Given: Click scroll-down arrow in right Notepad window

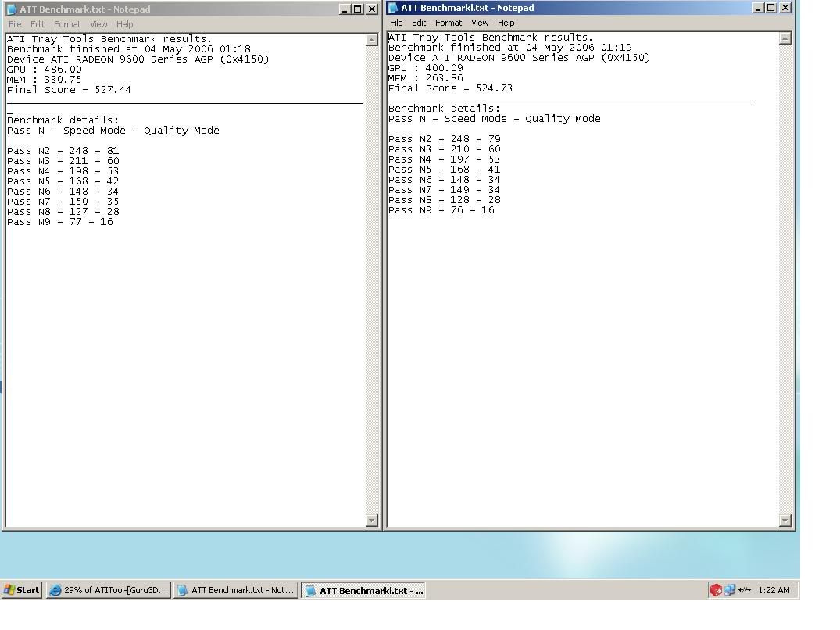Looking at the screenshot, I should tap(785, 520).
